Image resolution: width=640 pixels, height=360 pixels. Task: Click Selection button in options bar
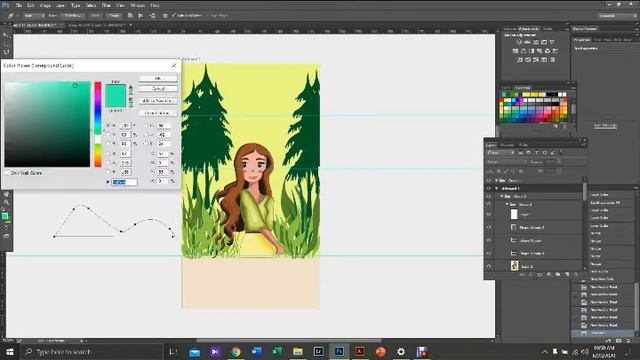pos(73,16)
